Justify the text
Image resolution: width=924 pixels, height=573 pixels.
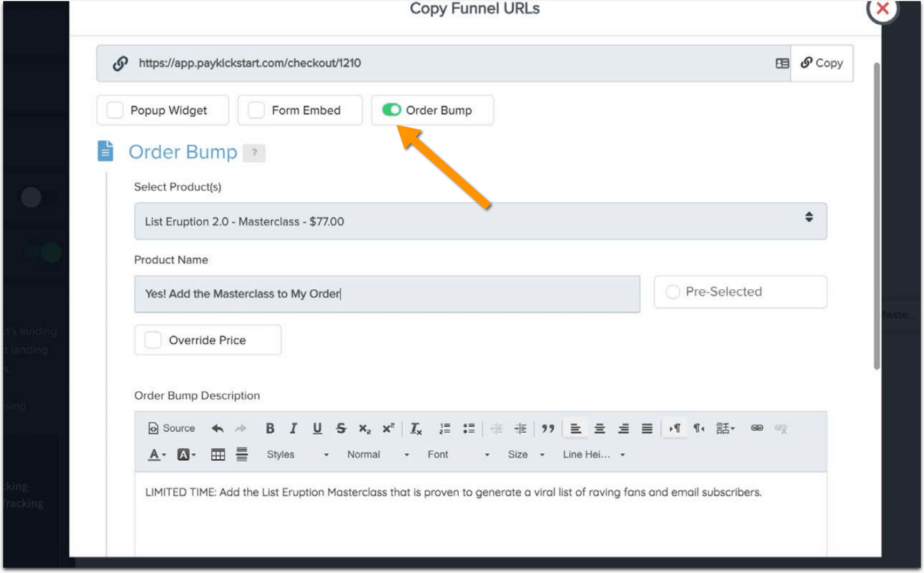pyautogui.click(x=647, y=428)
